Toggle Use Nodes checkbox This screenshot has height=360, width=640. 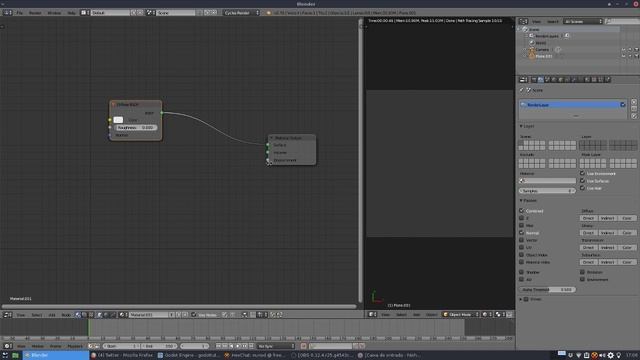click(x=194, y=315)
